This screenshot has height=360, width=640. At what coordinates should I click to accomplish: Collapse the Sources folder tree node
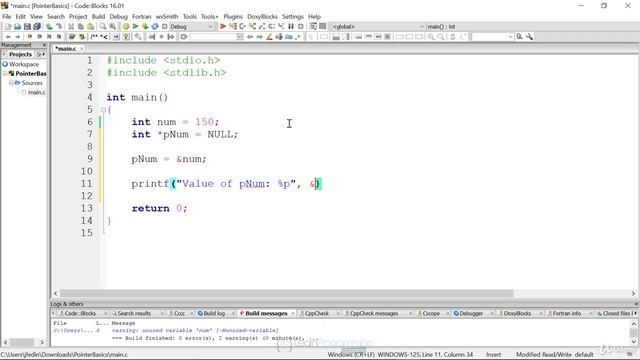click(11, 83)
